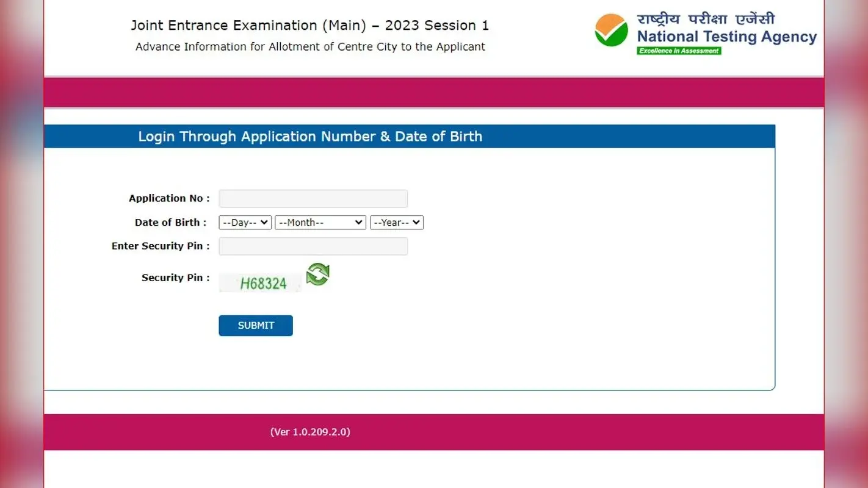Click the Date of Birth label
The height and width of the screenshot is (488, 868).
(170, 223)
